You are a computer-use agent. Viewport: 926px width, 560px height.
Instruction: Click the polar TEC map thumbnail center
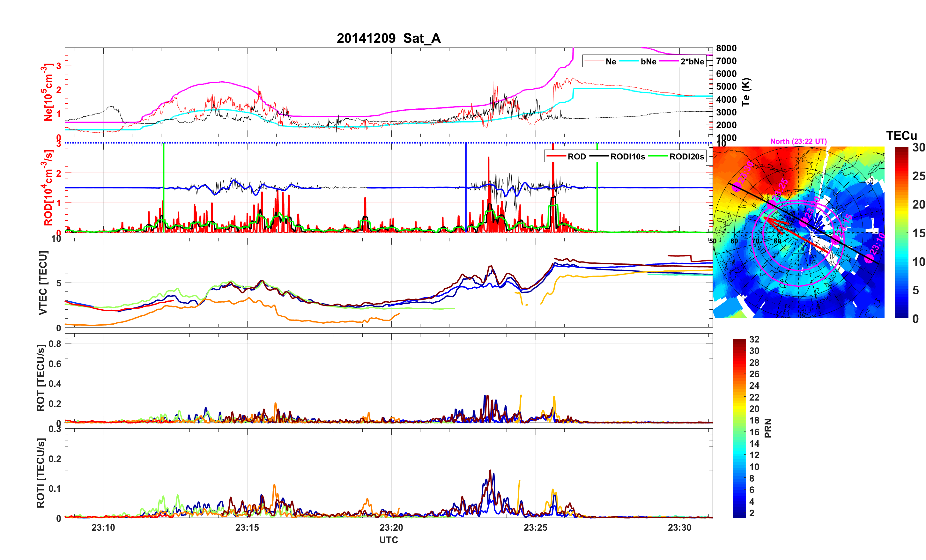pyautogui.click(x=798, y=232)
